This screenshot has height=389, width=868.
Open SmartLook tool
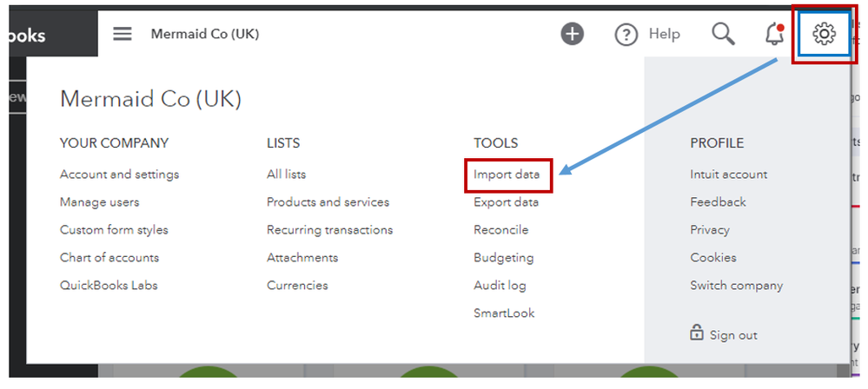pos(504,313)
